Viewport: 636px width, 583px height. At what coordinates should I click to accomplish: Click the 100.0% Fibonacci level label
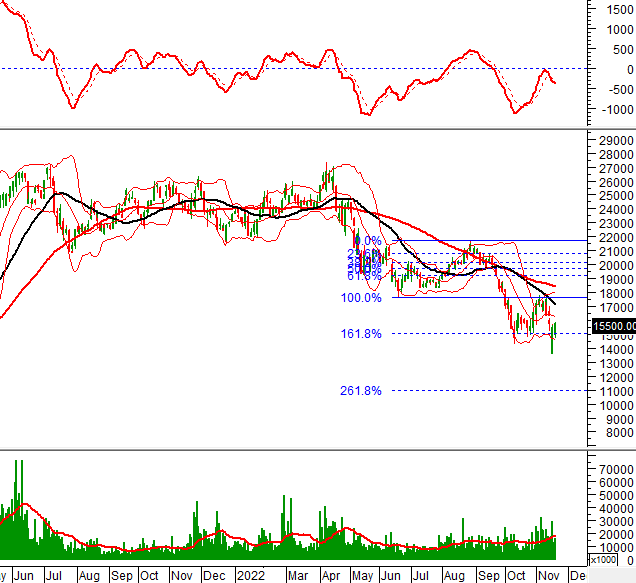click(x=362, y=298)
